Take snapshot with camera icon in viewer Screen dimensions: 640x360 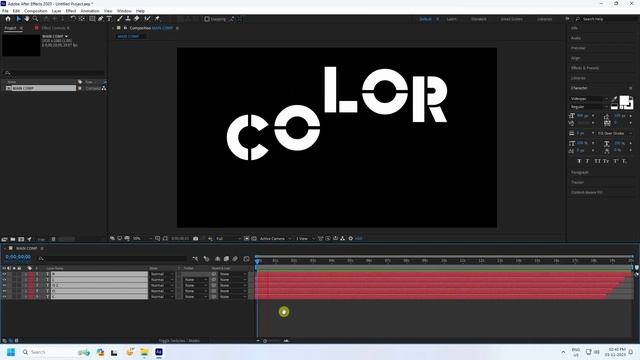click(196, 238)
